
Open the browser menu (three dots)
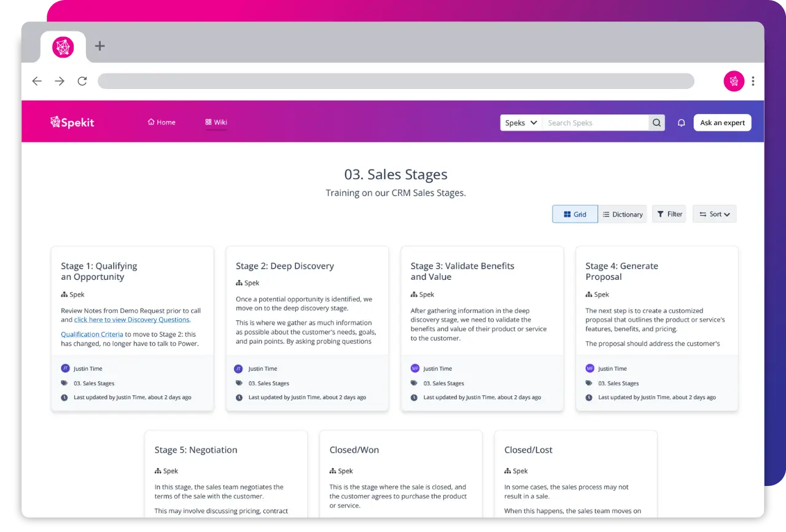point(753,80)
